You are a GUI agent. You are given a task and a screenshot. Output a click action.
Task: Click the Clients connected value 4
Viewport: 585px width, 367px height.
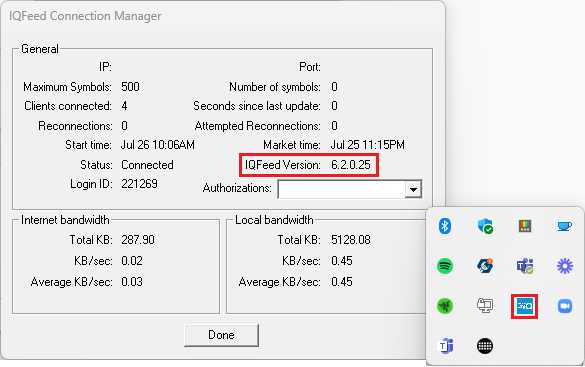pyautogui.click(x=124, y=106)
